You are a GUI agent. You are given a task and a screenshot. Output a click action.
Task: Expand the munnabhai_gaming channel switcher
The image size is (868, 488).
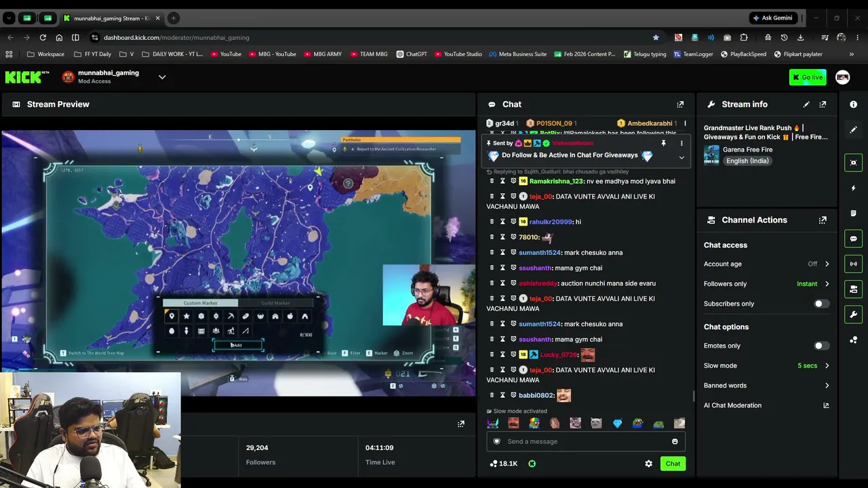click(x=162, y=77)
